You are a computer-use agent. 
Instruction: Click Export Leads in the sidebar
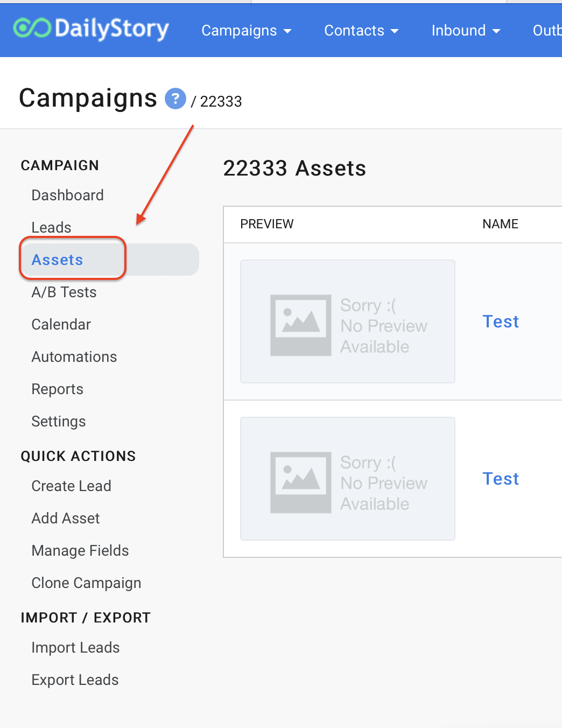click(x=75, y=680)
